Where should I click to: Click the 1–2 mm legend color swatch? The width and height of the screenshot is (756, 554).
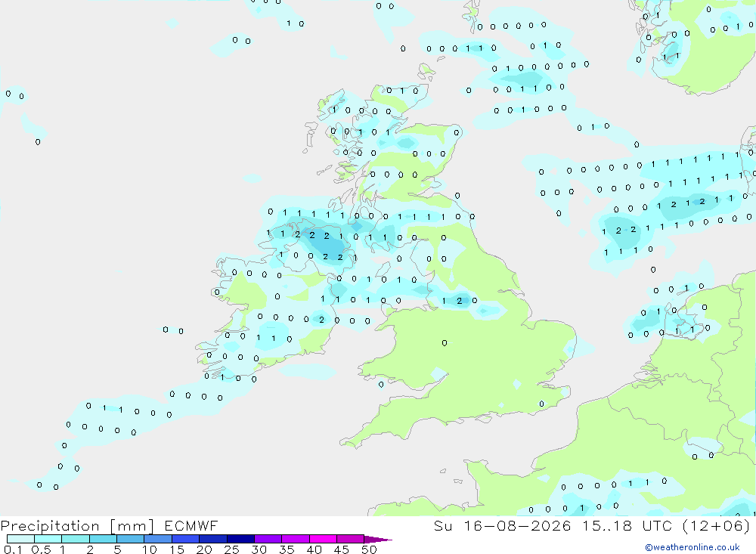[x=76, y=539]
